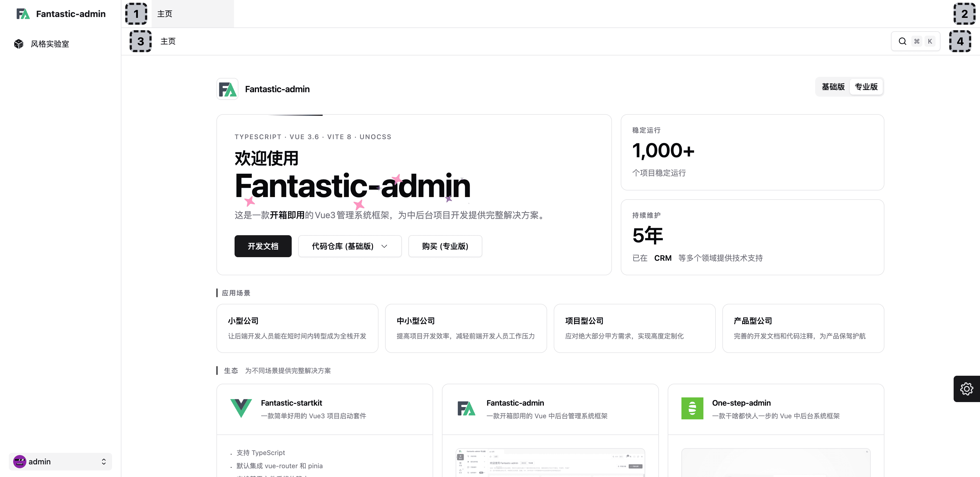Click the One-step-admin card title
Screen dimensions: 980x477
tap(741, 403)
